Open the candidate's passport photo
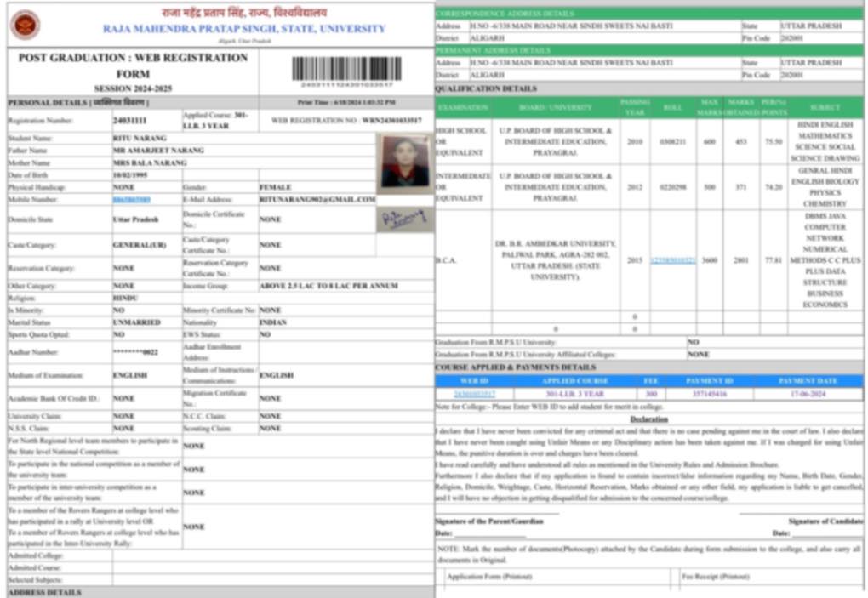This screenshot has width=868, height=598. coord(405,163)
